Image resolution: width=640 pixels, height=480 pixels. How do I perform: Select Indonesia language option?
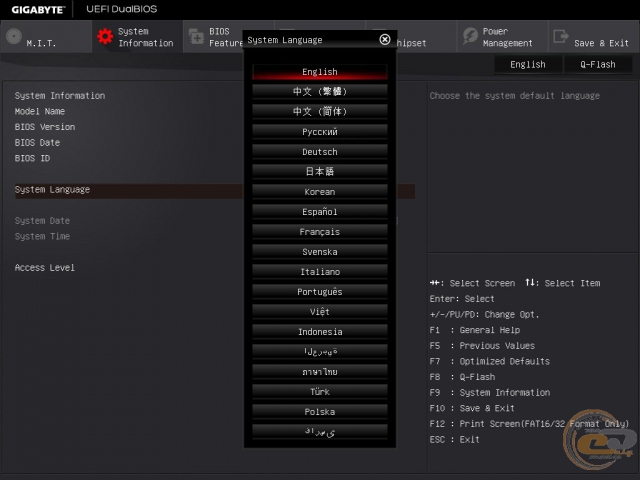click(x=320, y=332)
